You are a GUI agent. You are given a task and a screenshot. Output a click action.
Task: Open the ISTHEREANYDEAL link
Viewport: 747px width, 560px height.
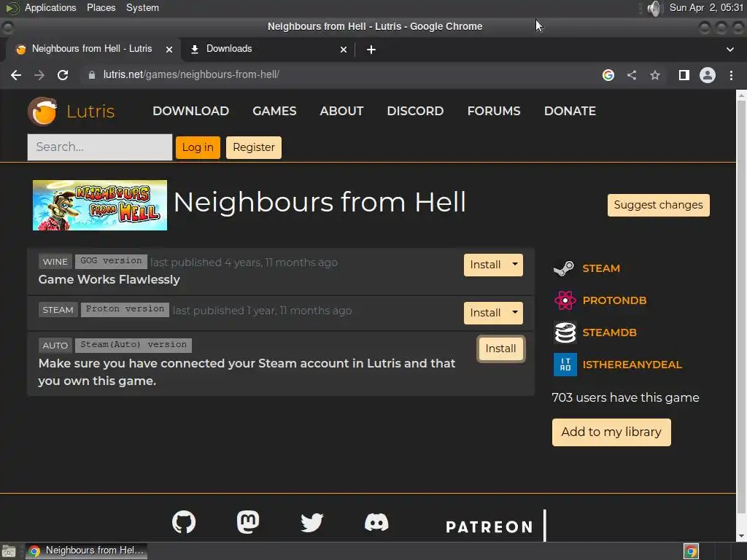tap(632, 365)
